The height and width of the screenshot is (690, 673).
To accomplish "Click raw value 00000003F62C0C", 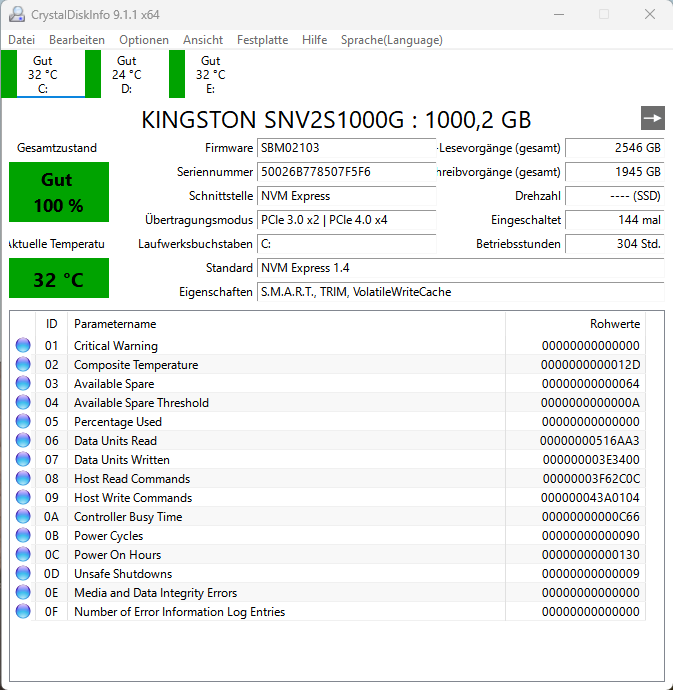I will 592,479.
